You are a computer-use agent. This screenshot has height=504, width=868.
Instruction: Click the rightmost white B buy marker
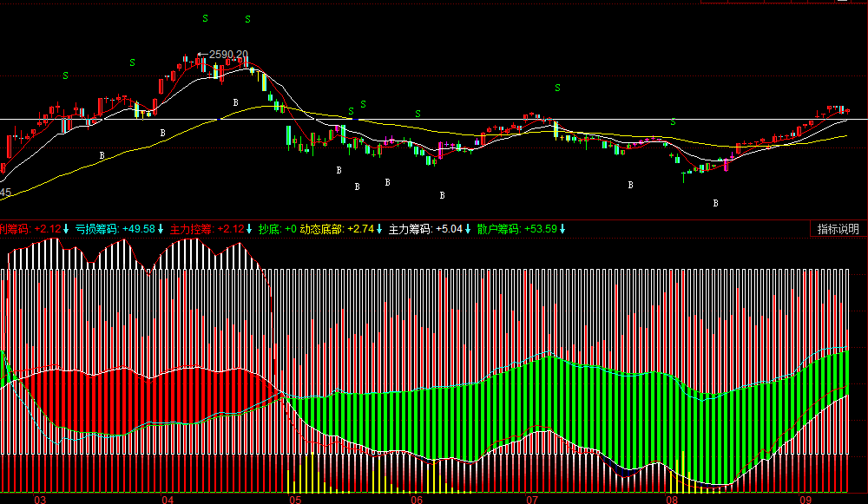[716, 203]
